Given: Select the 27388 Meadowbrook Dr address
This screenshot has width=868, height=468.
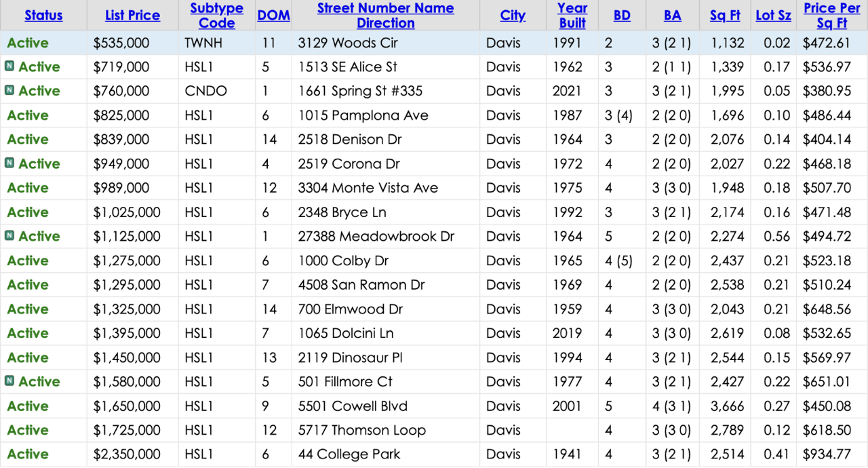Looking at the screenshot, I should pyautogui.click(x=376, y=237).
